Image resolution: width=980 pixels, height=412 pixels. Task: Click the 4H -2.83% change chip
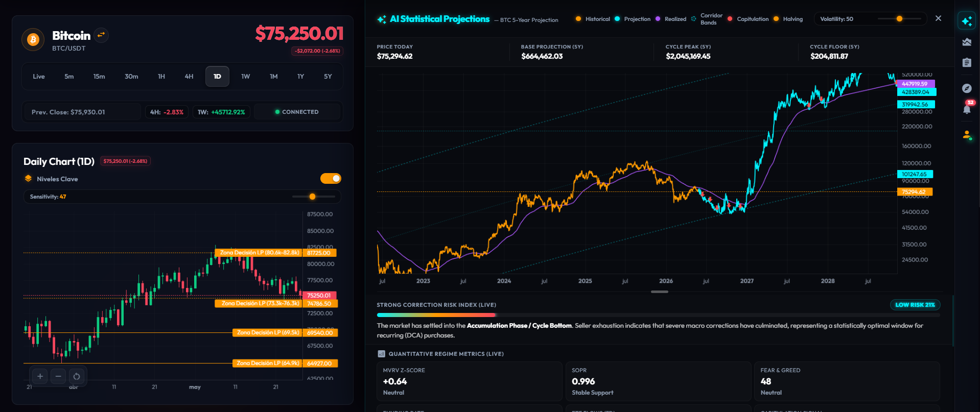coord(167,112)
